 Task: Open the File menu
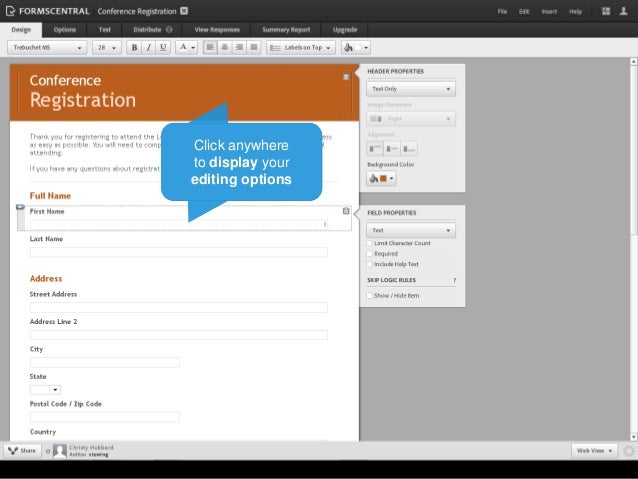(503, 11)
